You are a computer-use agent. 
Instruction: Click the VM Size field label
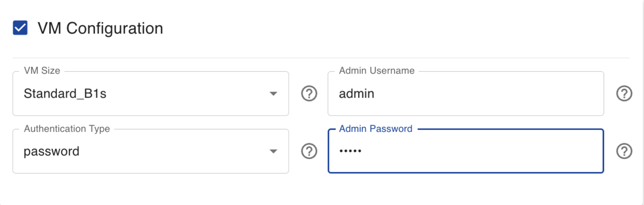42,71
